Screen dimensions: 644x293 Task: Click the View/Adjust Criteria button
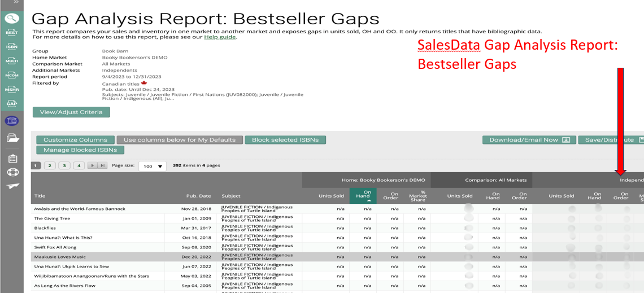point(72,112)
